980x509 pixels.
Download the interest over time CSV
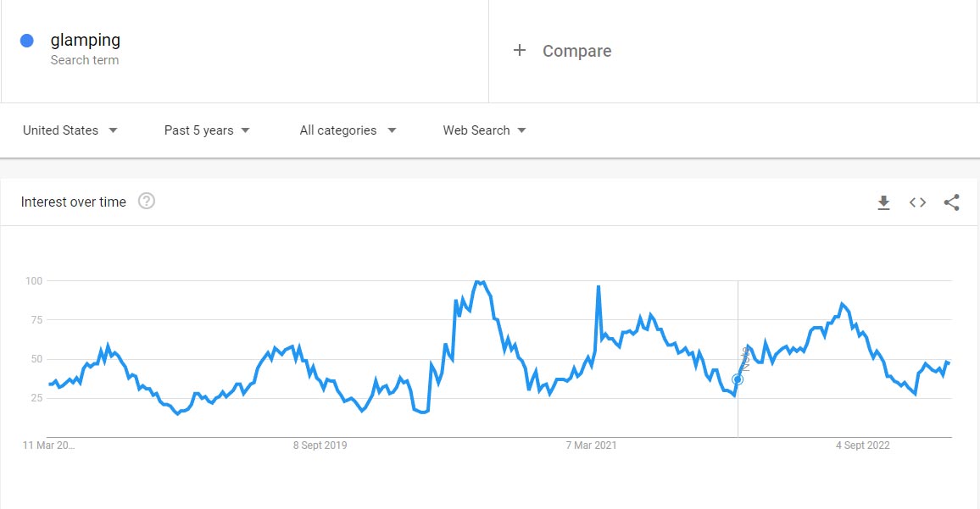click(x=883, y=202)
